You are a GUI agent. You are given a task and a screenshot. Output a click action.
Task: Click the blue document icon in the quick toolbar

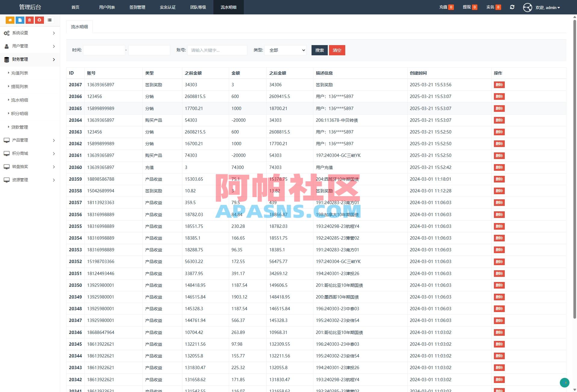(x=20, y=20)
